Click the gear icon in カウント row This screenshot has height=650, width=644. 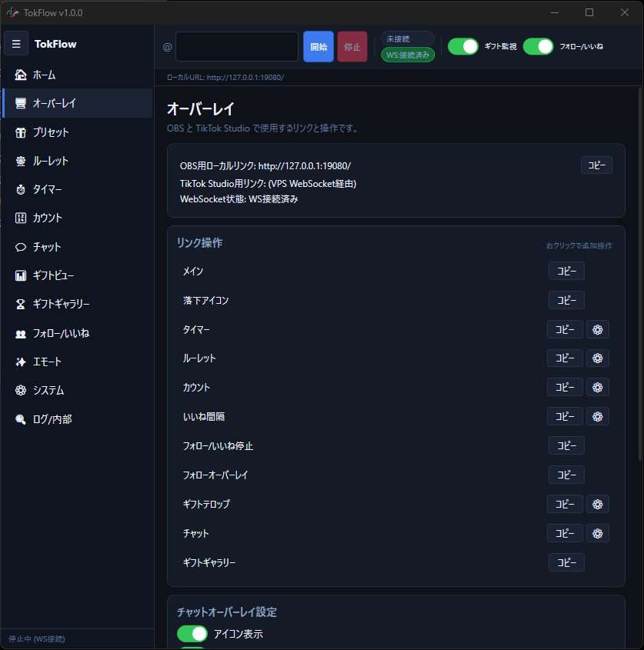tap(598, 387)
